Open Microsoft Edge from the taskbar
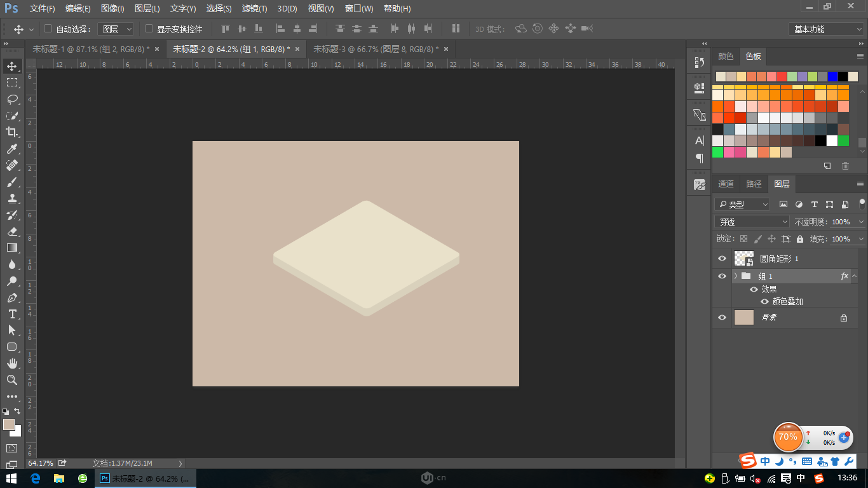 (35, 477)
